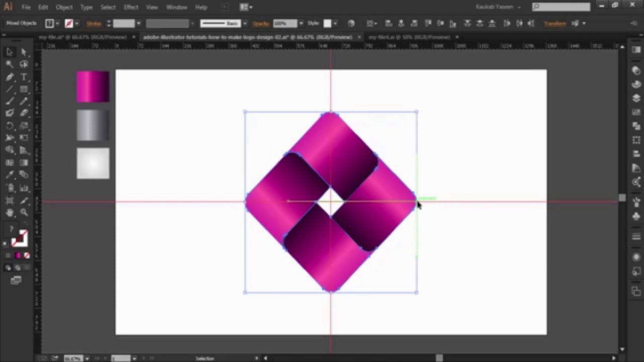The image size is (644, 362).
Task: Click the Opacity link in control bar
Action: (x=261, y=23)
